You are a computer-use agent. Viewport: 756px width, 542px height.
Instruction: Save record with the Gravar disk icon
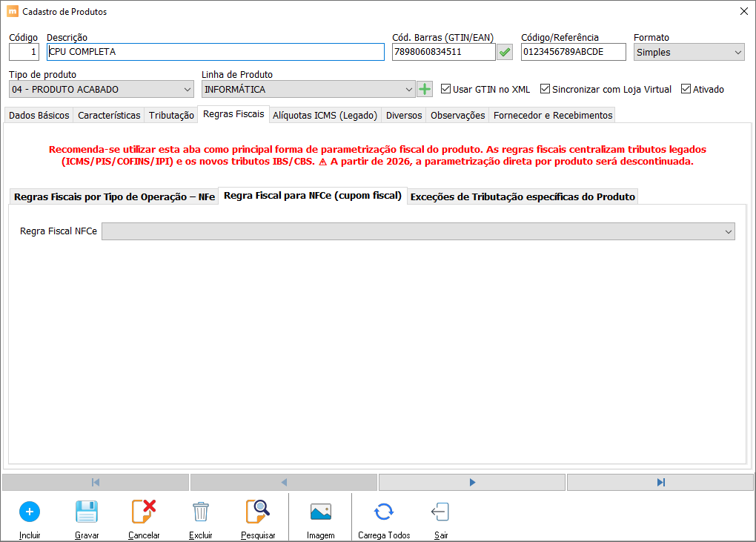tap(87, 512)
